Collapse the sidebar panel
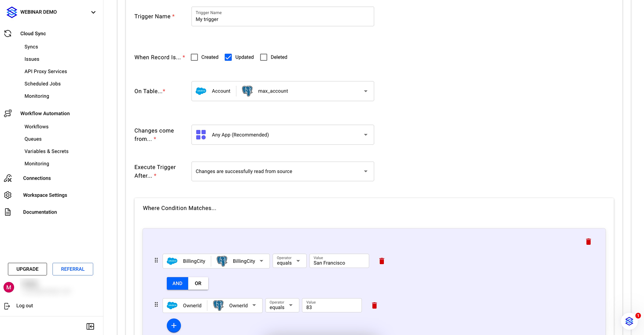Screen dimensions: 644x335 [90, 326]
